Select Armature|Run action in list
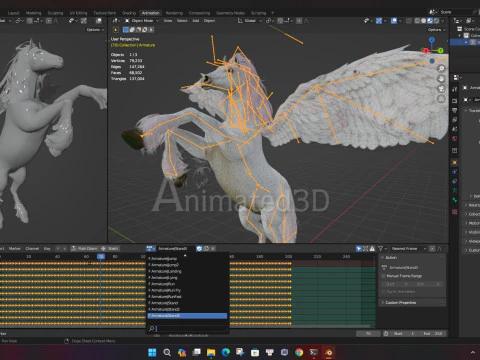 tap(187, 284)
